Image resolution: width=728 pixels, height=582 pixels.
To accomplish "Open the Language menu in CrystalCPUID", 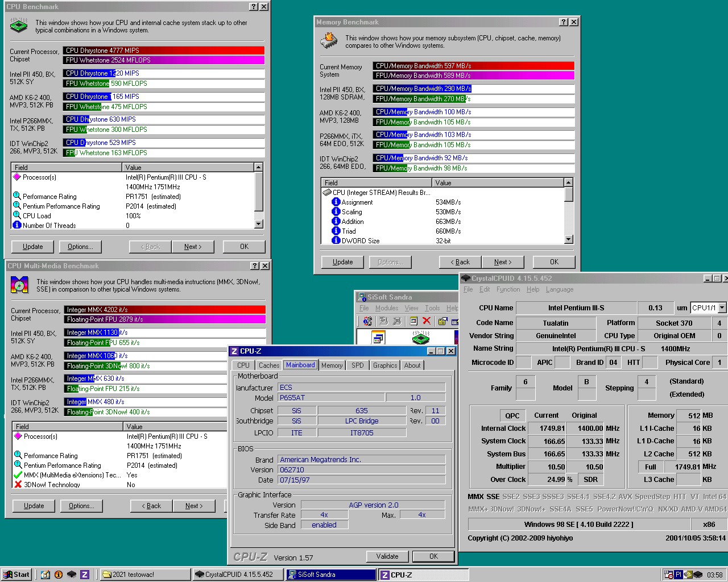I will click(560, 289).
